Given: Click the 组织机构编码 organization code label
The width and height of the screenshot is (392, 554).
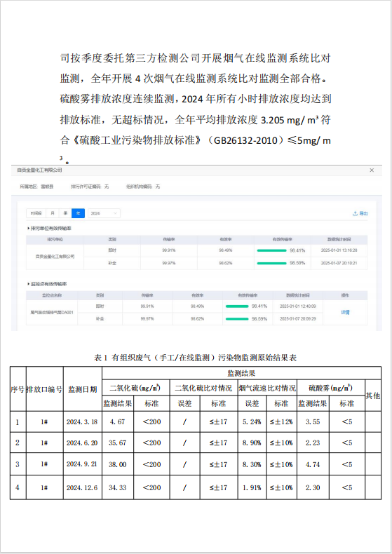Looking at the screenshot, I should click(139, 187).
